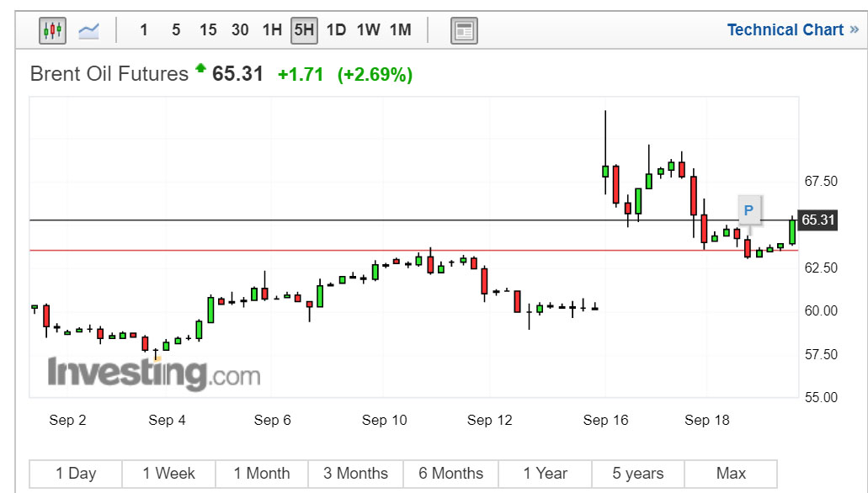This screenshot has width=868, height=493.
Task: Switch to the area chart icon
Action: tap(88, 31)
